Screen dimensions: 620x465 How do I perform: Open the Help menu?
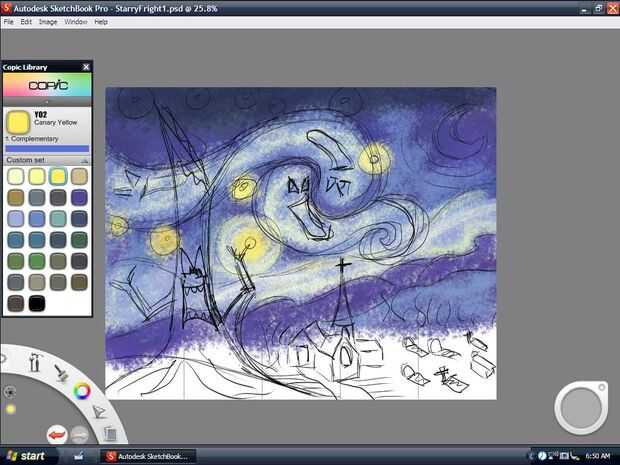[x=101, y=22]
